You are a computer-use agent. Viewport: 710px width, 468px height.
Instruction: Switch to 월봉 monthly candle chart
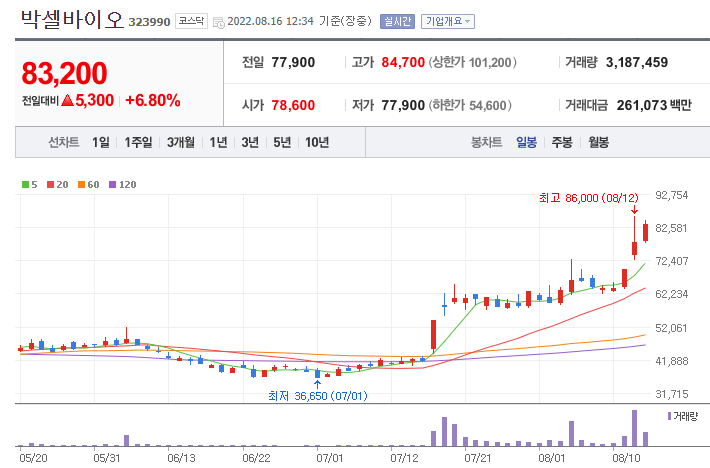(598, 142)
